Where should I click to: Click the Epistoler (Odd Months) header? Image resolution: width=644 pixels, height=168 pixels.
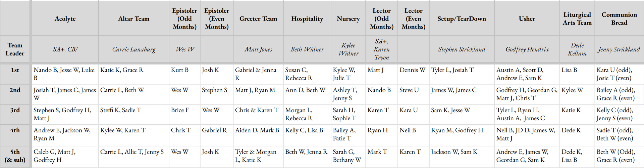point(185,18)
